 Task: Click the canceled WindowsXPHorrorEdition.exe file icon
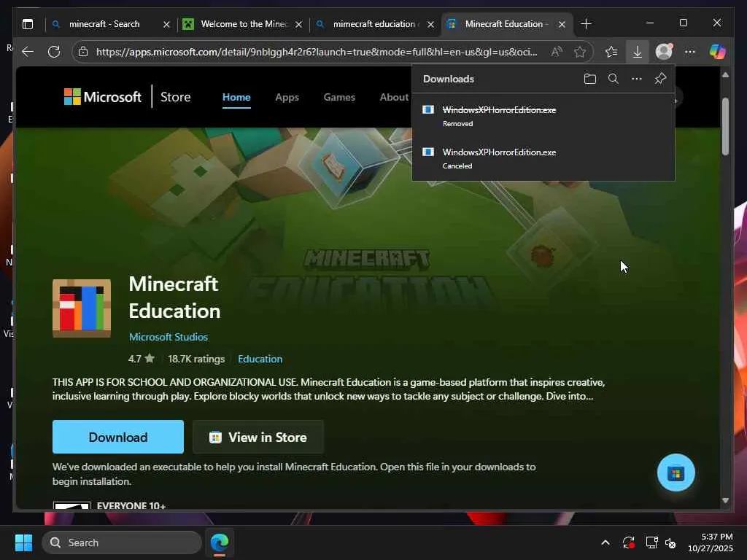click(x=427, y=152)
